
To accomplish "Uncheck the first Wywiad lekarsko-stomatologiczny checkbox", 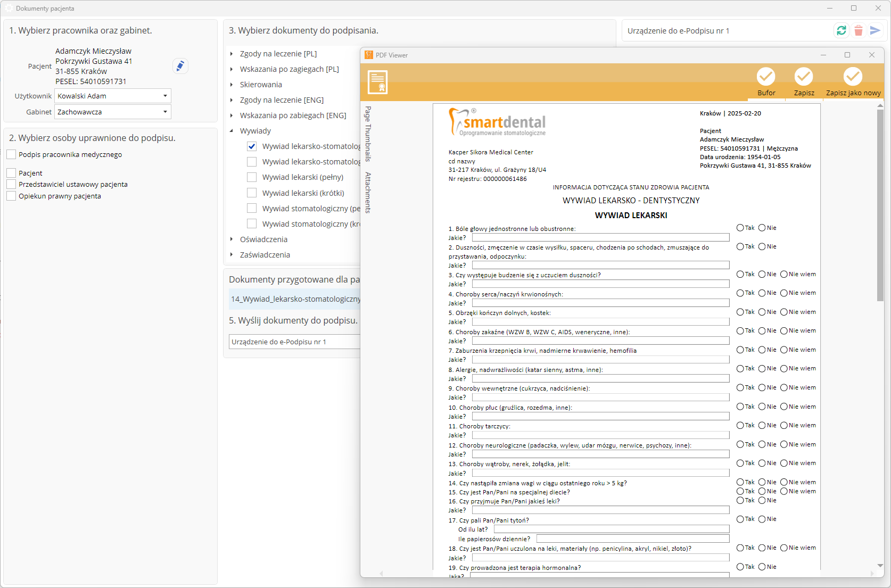I will tap(252, 146).
